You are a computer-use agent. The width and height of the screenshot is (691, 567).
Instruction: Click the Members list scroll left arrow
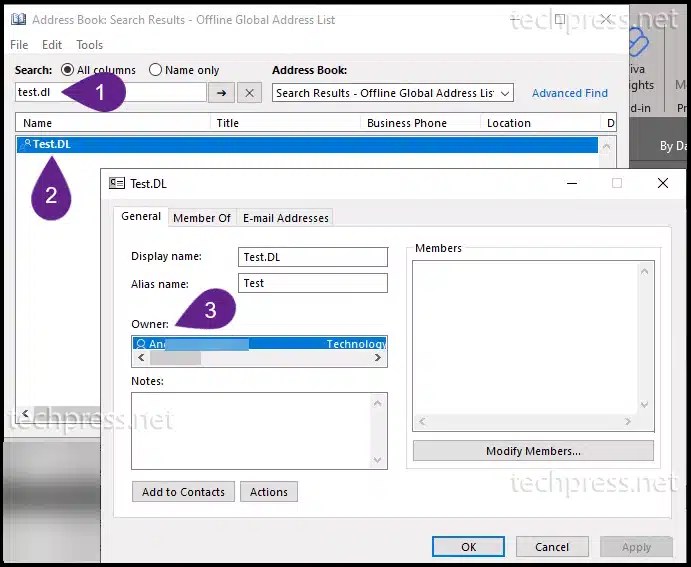[x=422, y=422]
